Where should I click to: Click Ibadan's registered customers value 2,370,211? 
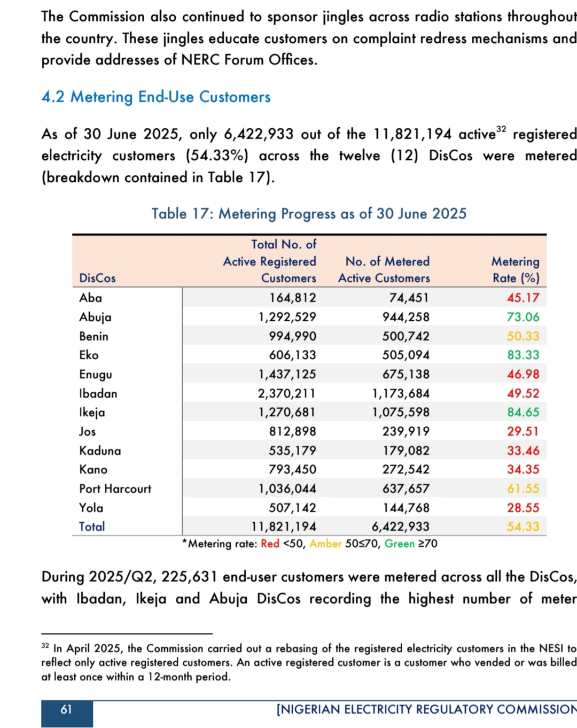pyautogui.click(x=287, y=393)
